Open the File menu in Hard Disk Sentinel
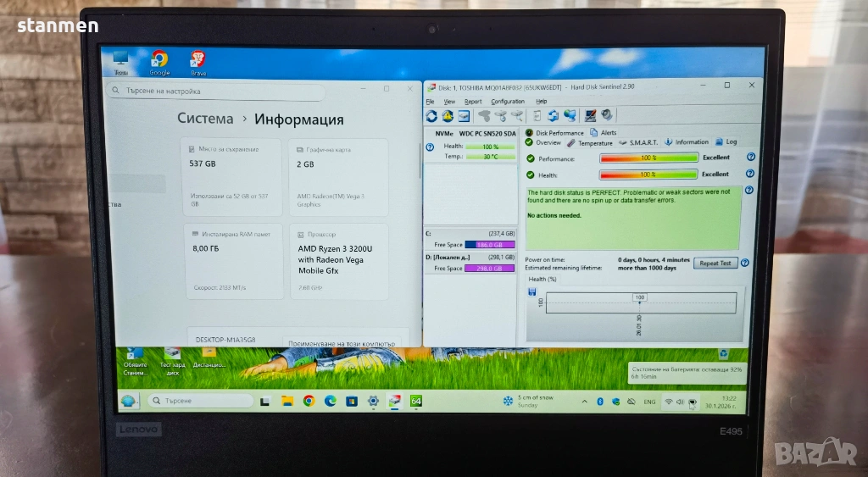Screen dimensions: 868x477 click(430, 102)
